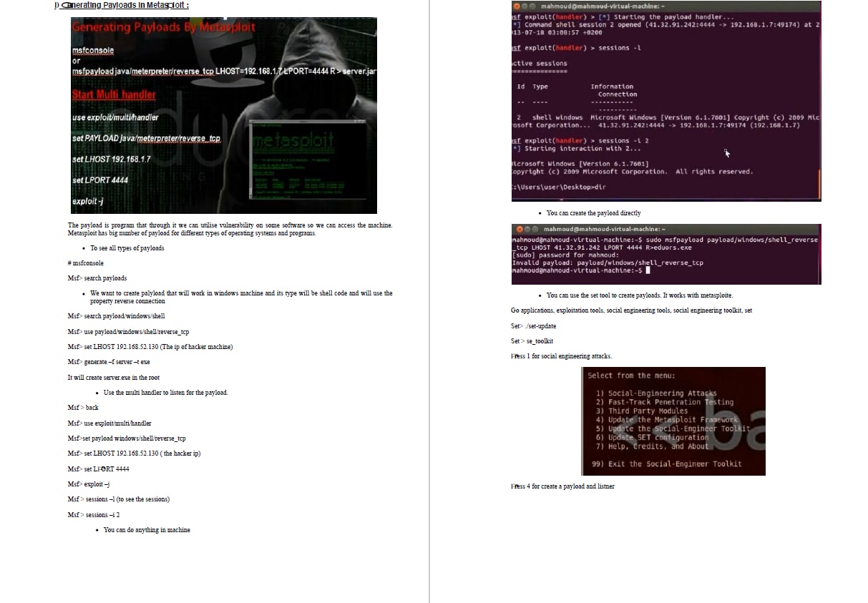
Task: Select the Generating Payloads By Metasploit slide image
Action: pos(224,115)
